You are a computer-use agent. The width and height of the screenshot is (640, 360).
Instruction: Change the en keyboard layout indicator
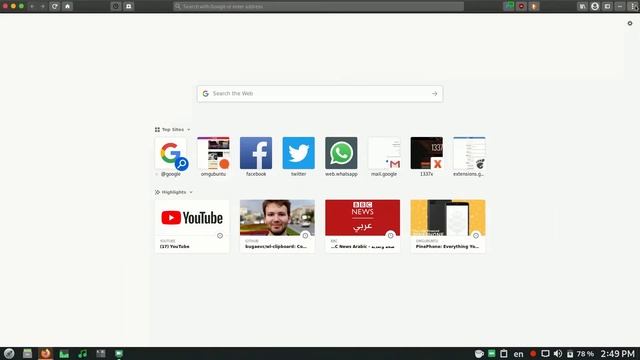click(518, 354)
